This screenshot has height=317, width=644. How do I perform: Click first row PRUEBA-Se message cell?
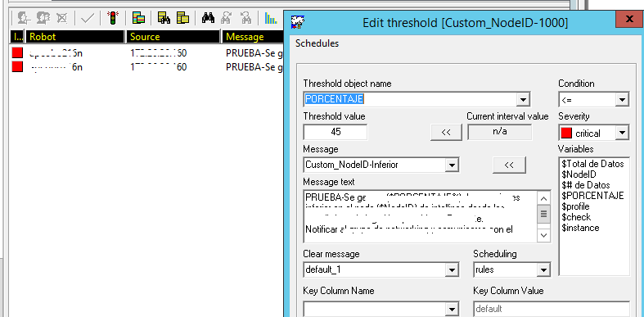click(x=254, y=53)
